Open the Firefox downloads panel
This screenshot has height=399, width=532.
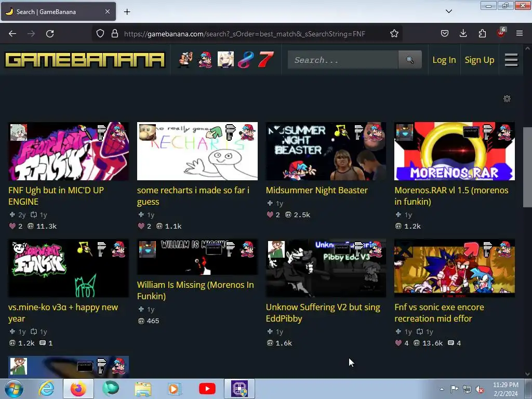coord(463,33)
